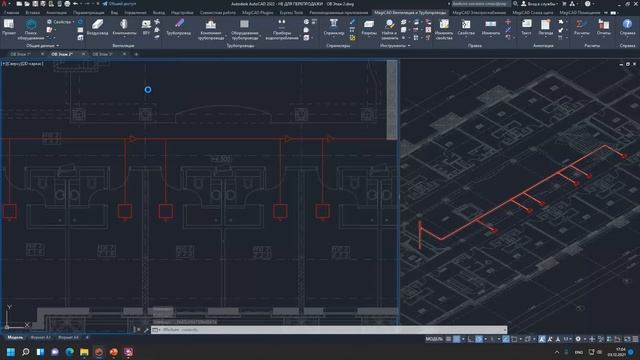The width and height of the screenshot is (640, 360).
Task: Select the Спринклер tool
Action: coord(333,27)
